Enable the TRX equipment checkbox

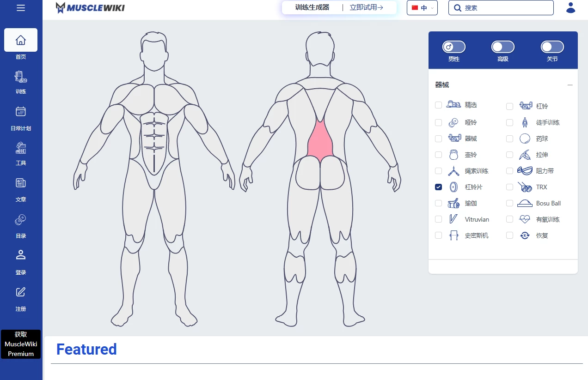point(509,187)
